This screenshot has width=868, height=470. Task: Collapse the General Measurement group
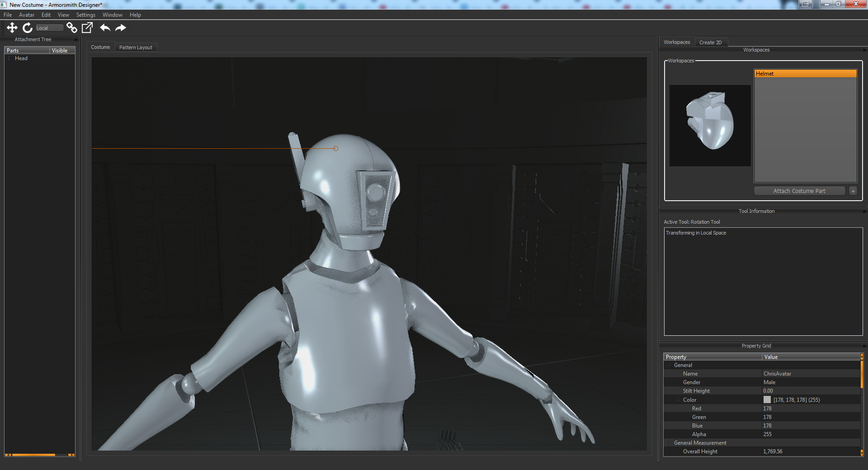click(669, 443)
